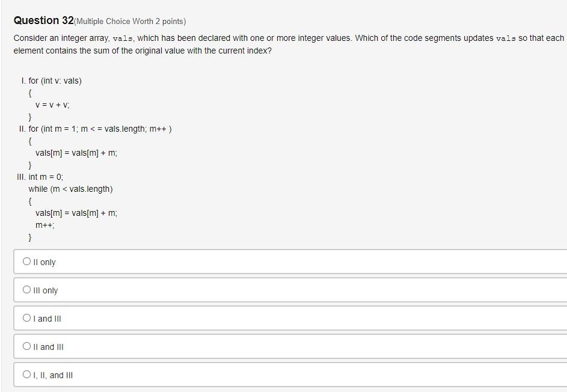Screen dimensions: 567x392
Task: Select the "II and III" radio button
Action: coord(26,346)
